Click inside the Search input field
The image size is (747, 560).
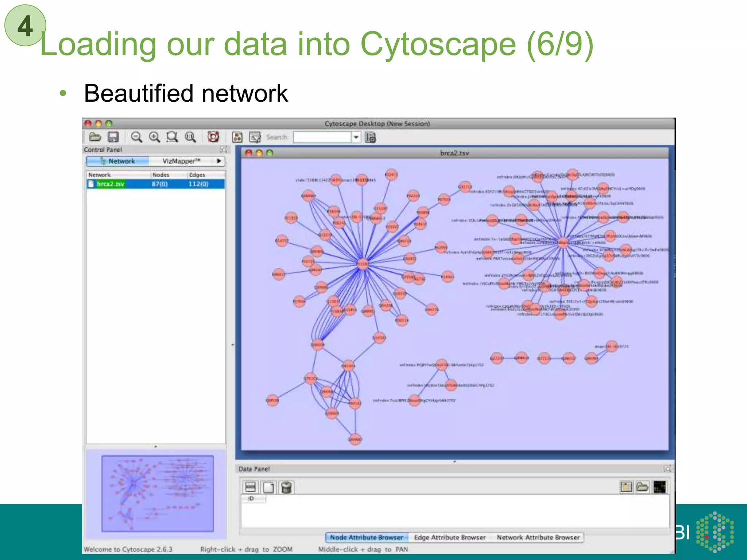click(322, 137)
